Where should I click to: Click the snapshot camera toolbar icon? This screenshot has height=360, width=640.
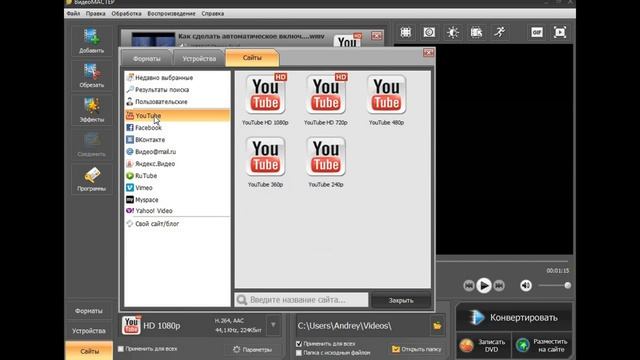point(429,32)
